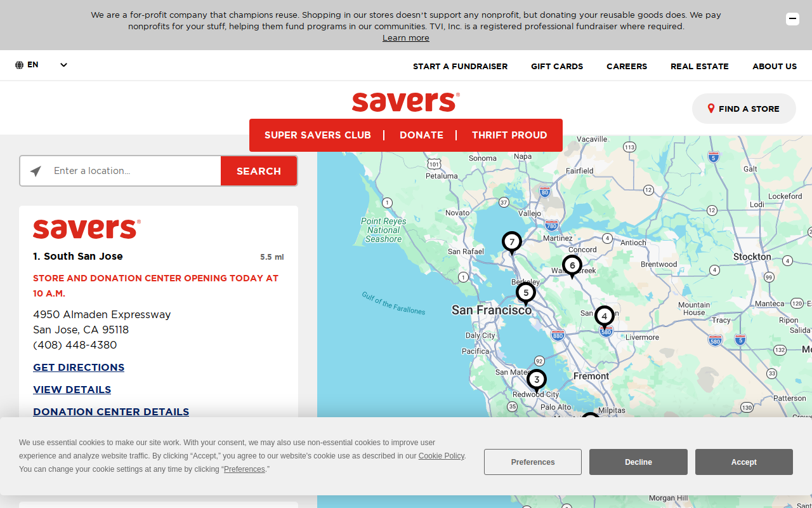
Task: Open Get Directions for South San Jose
Action: pyautogui.click(x=79, y=368)
